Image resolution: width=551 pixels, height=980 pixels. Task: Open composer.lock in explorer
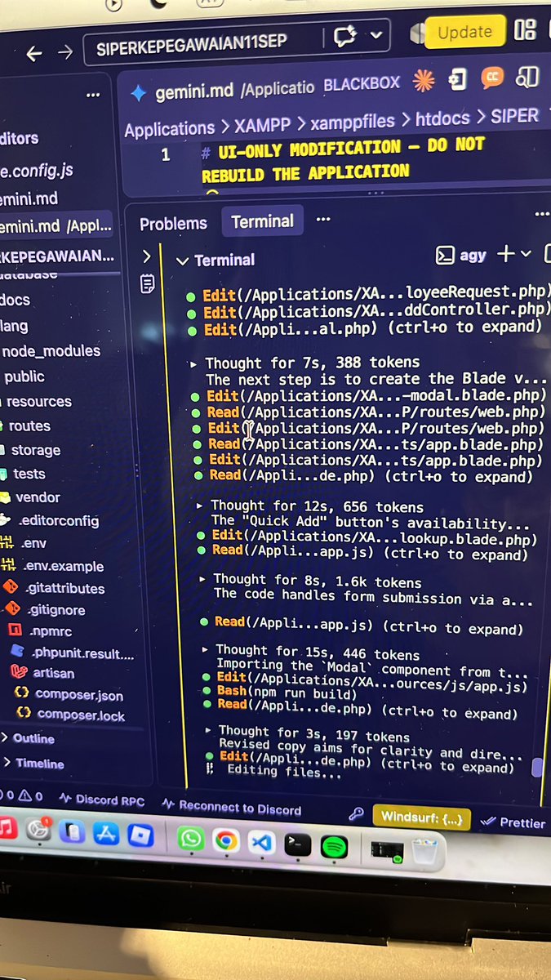(81, 715)
